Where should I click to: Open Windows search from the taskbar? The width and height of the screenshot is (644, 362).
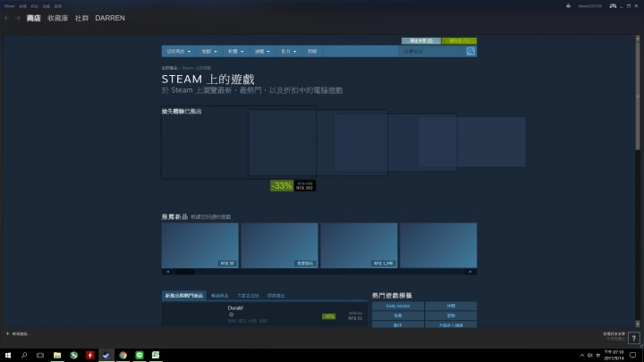coord(24,355)
